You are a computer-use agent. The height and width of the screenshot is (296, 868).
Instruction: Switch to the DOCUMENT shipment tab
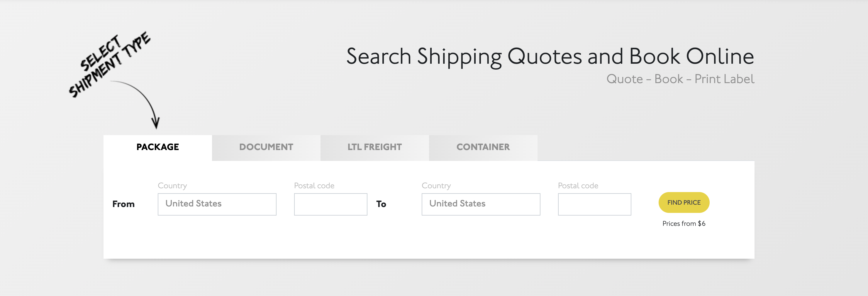coord(266,147)
